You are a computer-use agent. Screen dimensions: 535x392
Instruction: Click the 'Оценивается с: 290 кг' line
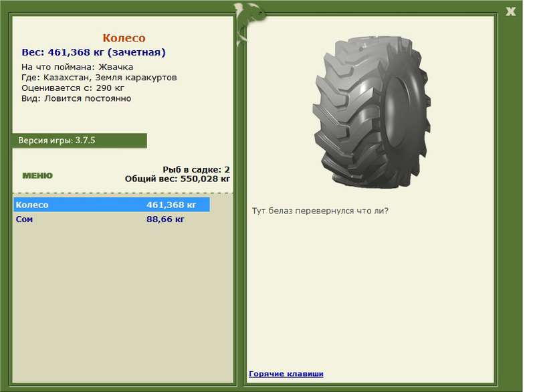73,88
